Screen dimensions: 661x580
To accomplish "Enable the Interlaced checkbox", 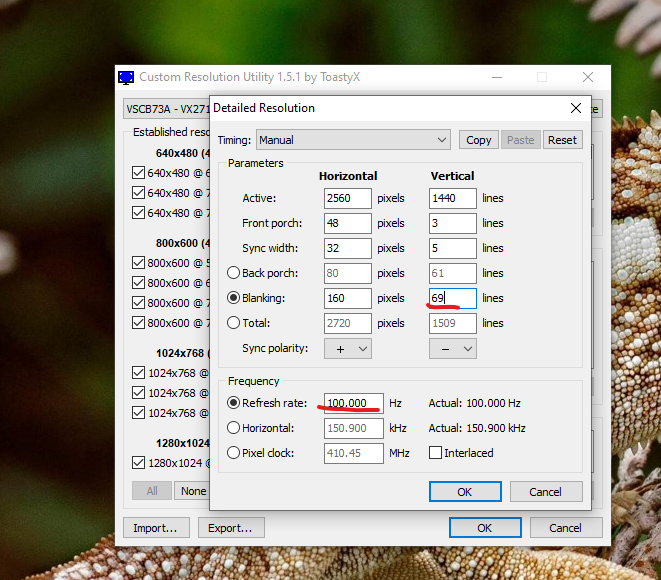I will (435, 453).
